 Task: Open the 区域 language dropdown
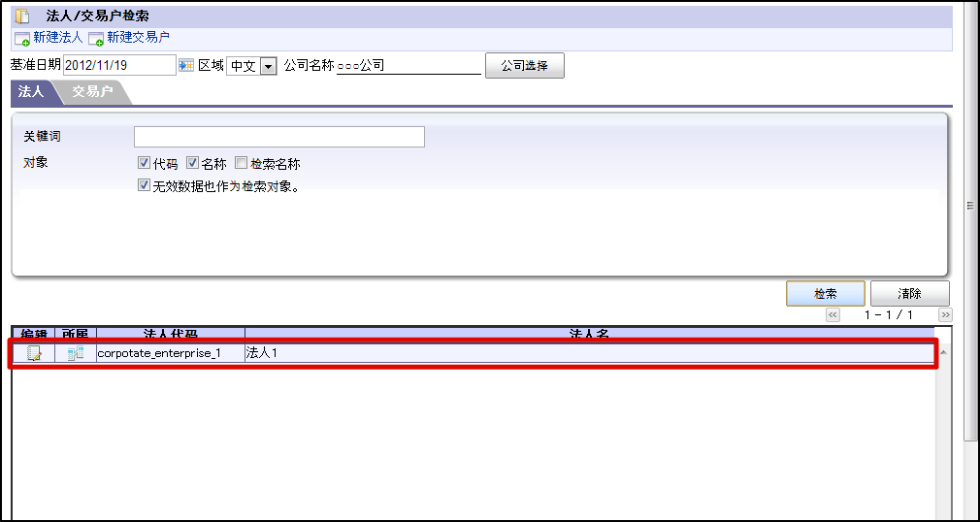tap(268, 66)
